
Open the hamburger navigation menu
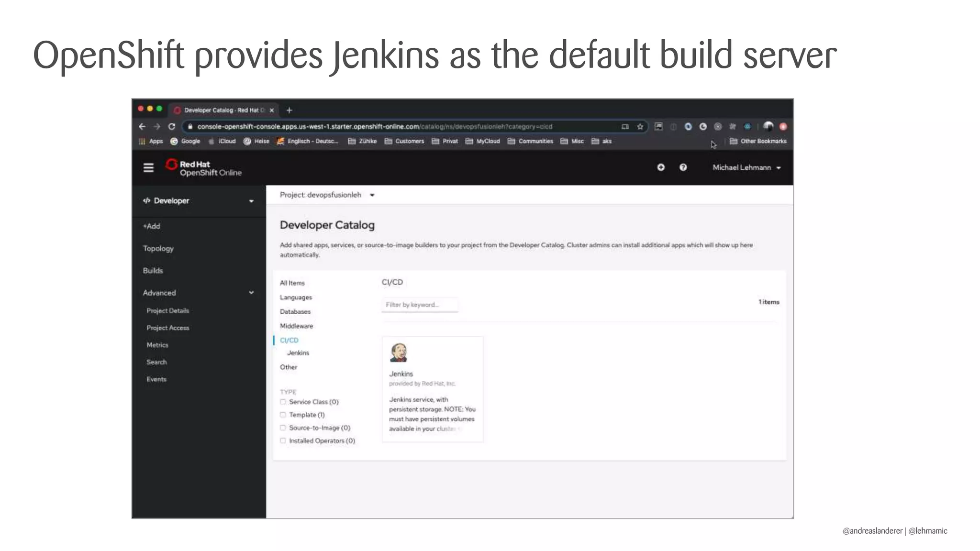[148, 168]
